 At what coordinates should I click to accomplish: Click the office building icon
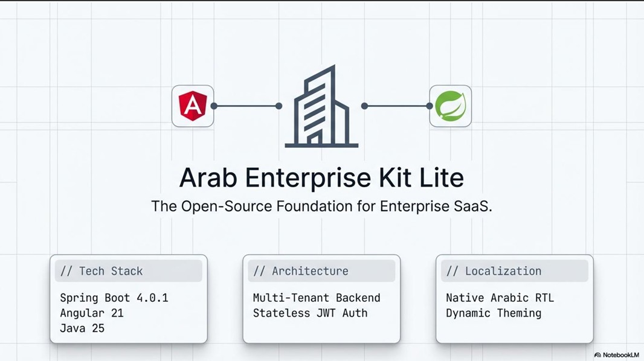[x=321, y=106]
